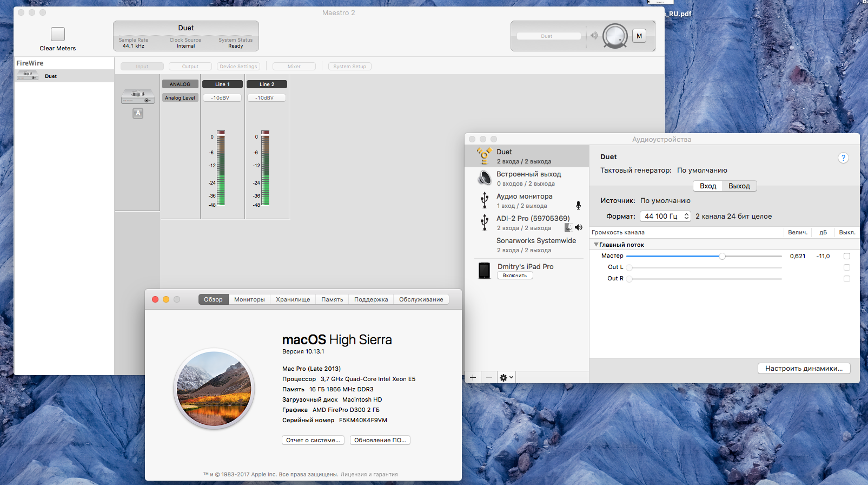Viewport: 868px width, 485px height.
Task: Select Sonarworks Systemwide in the device list
Action: [527, 245]
